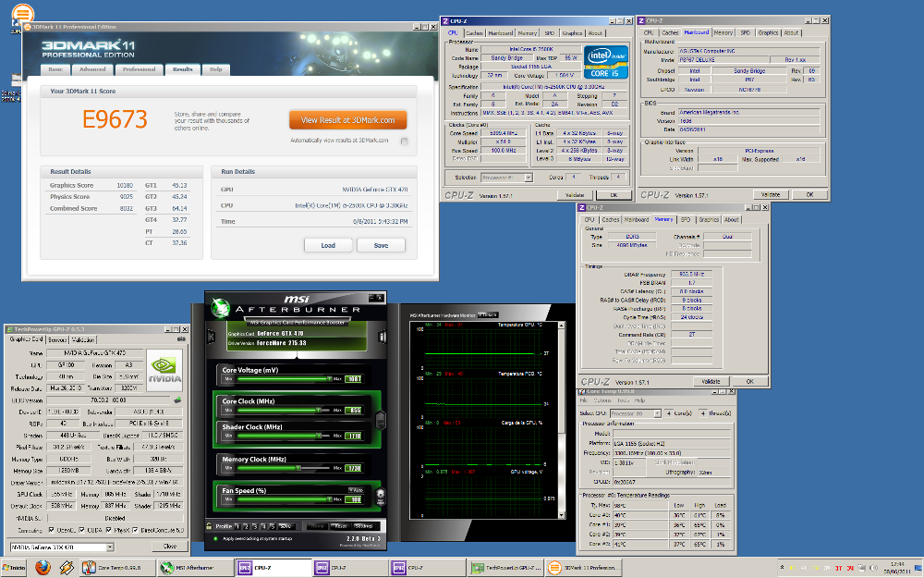
Task: Switch to the Core Temp taskbar button
Action: tap(117, 568)
